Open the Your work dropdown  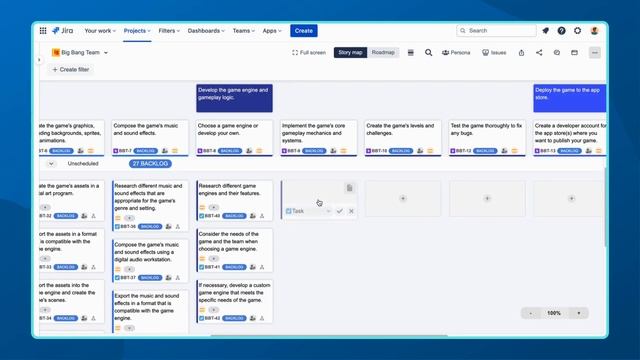pyautogui.click(x=100, y=31)
